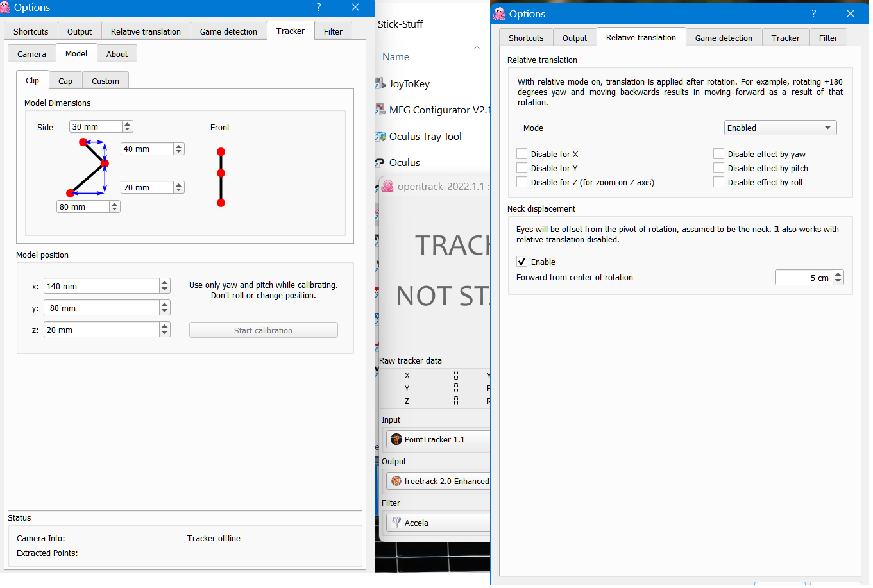The height and width of the screenshot is (588, 873).
Task: Open Shortcuts tab in right Options window
Action: coord(526,38)
